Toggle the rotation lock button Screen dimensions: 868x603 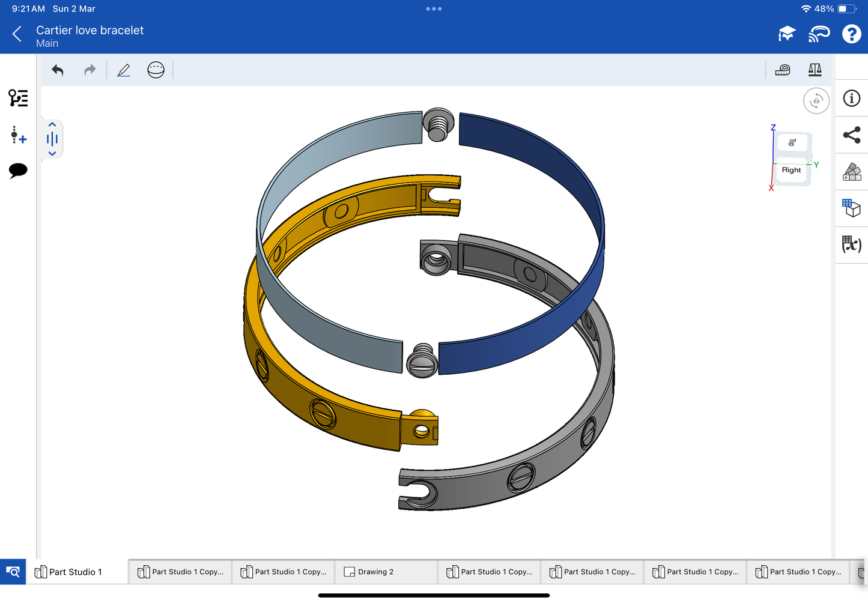(816, 101)
